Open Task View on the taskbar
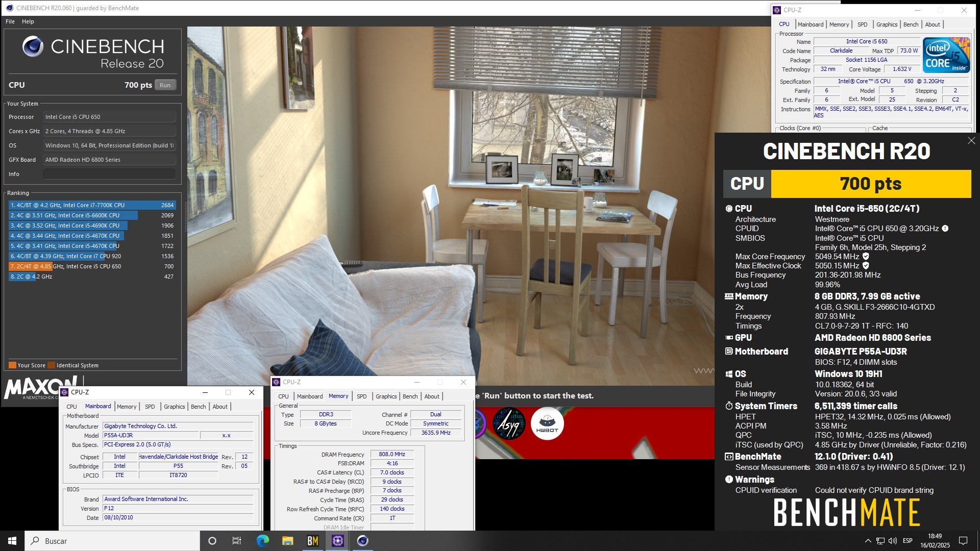Screen dimensions: 980x551 tap(237, 541)
